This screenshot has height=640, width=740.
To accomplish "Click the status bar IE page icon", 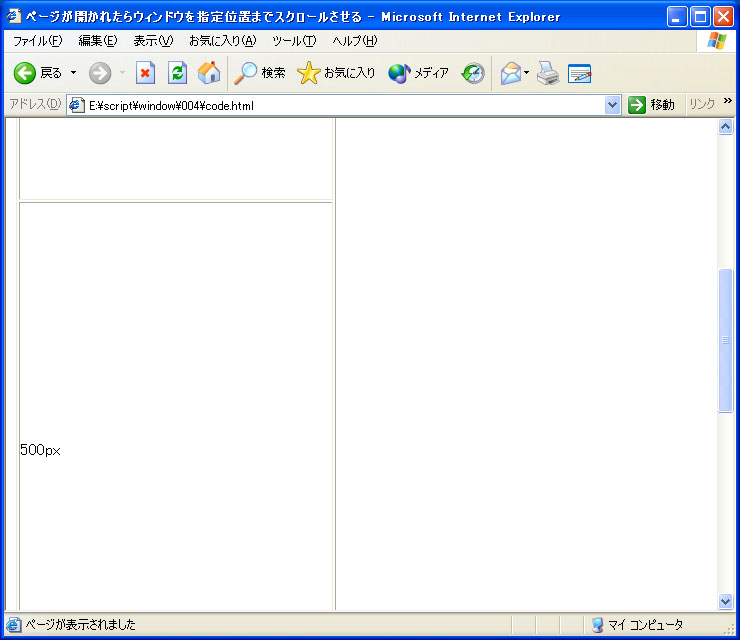I will point(14,625).
